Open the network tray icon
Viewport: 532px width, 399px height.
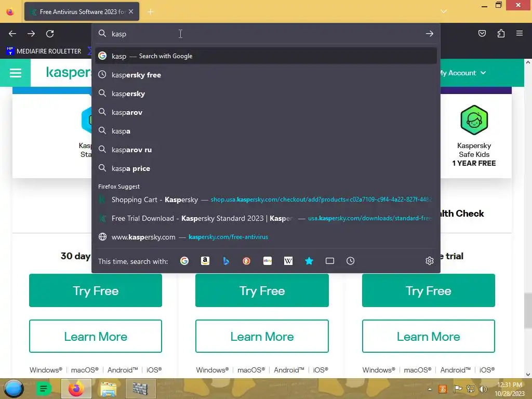(471, 389)
